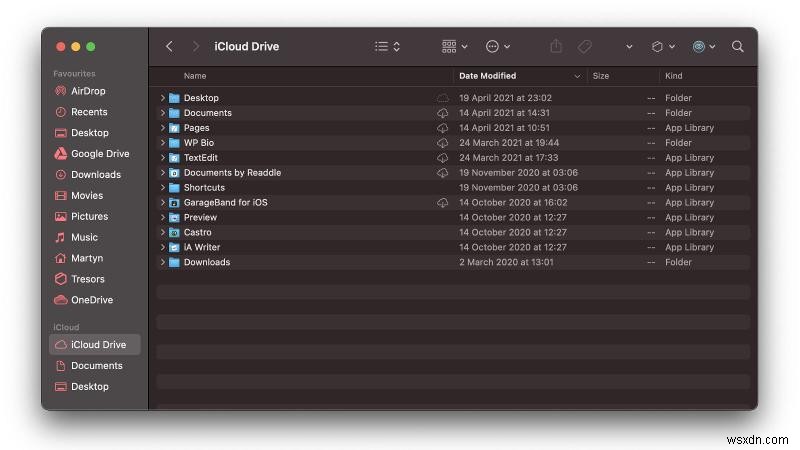Click cloud status icon for Desktop row
Image resolution: width=800 pixels, height=450 pixels.
[x=442, y=98]
